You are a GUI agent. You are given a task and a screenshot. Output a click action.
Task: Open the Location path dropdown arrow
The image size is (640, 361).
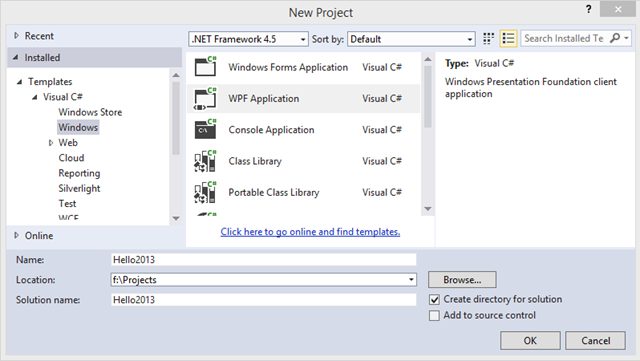(x=411, y=280)
